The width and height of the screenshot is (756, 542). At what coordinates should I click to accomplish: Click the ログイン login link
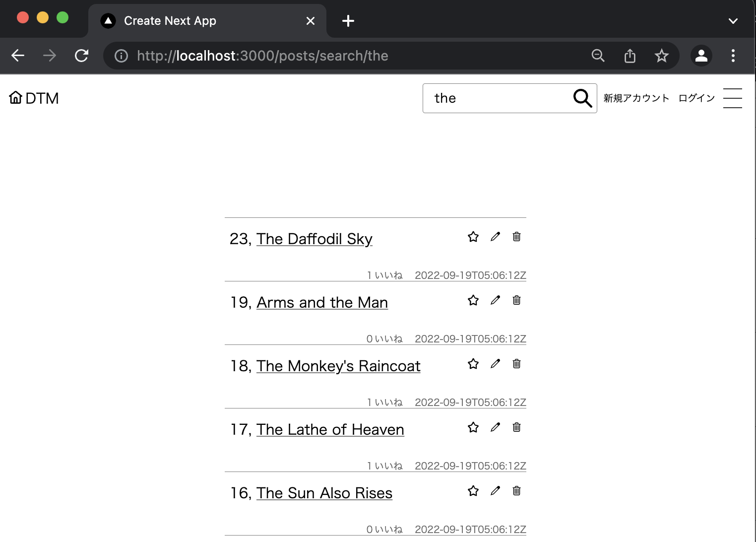[x=696, y=98]
